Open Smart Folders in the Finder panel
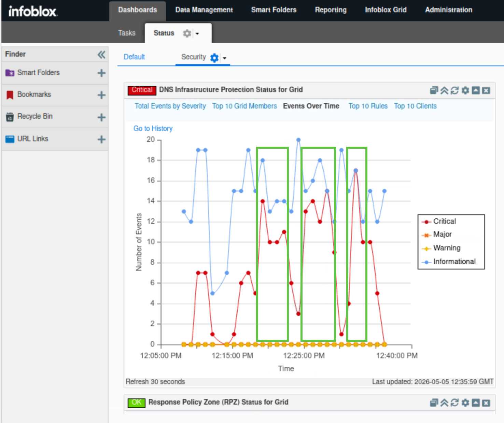504x423 pixels. pos(39,73)
